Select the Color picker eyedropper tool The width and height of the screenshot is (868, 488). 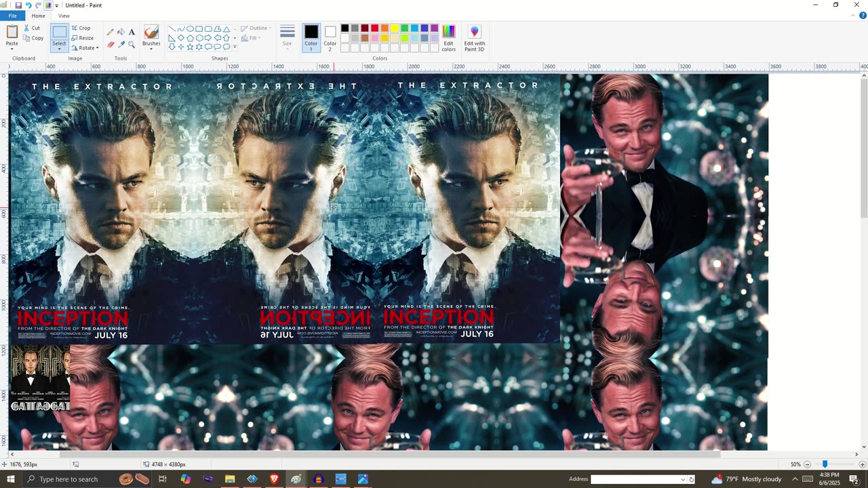(121, 45)
